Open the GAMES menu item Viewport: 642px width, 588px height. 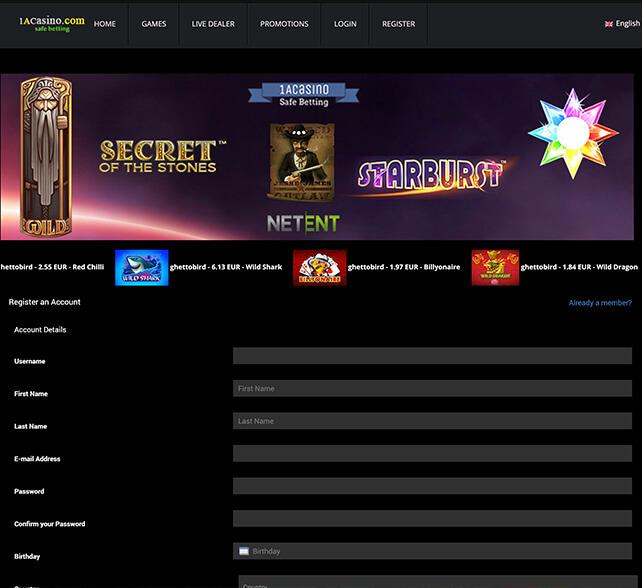(154, 24)
